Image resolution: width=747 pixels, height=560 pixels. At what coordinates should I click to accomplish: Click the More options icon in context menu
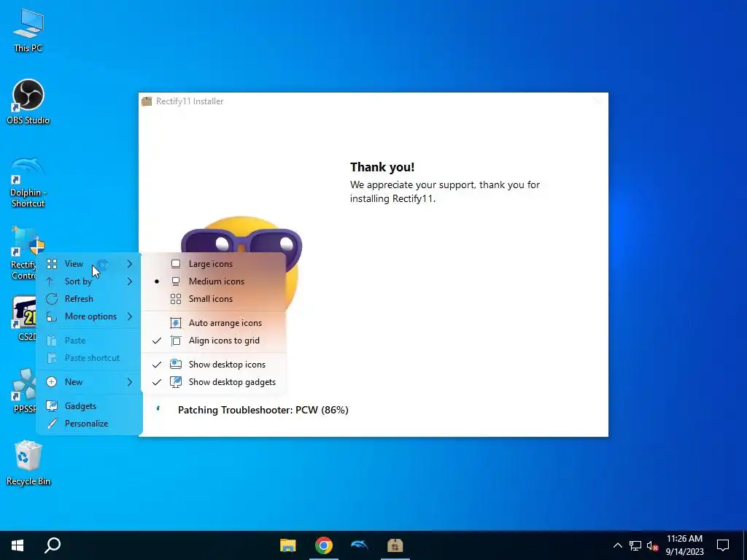click(52, 316)
